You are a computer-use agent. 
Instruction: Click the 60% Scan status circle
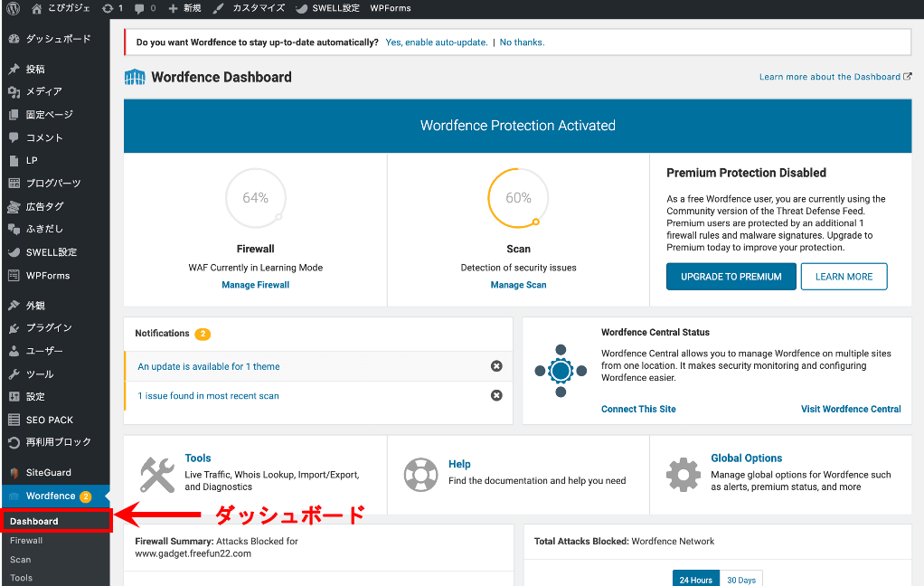click(x=519, y=198)
